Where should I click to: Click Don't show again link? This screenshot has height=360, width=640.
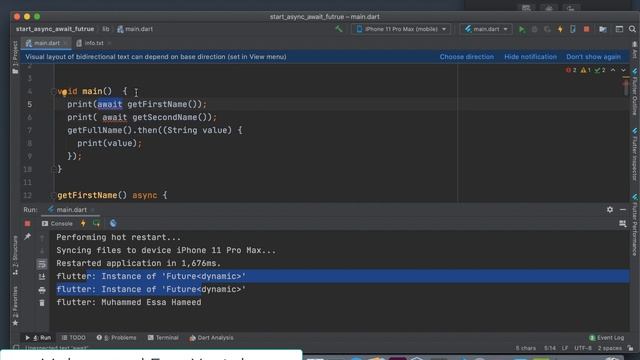(593, 57)
